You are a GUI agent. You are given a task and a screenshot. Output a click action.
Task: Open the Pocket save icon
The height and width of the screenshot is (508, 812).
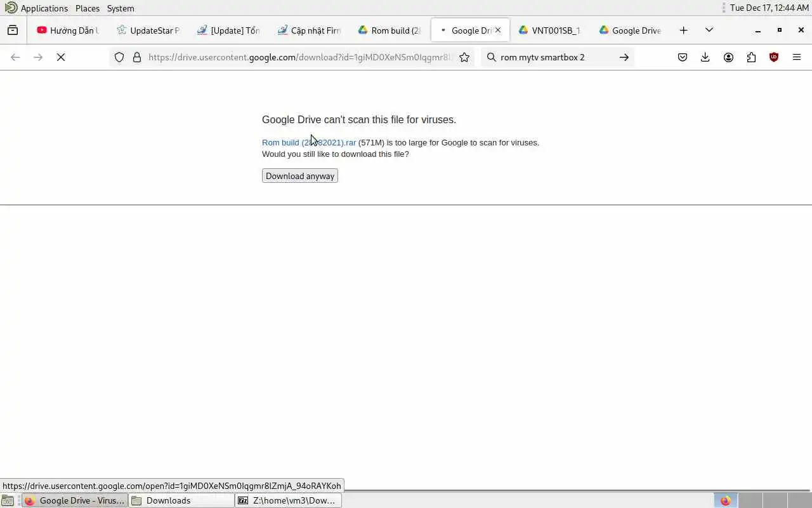pyautogui.click(x=683, y=57)
